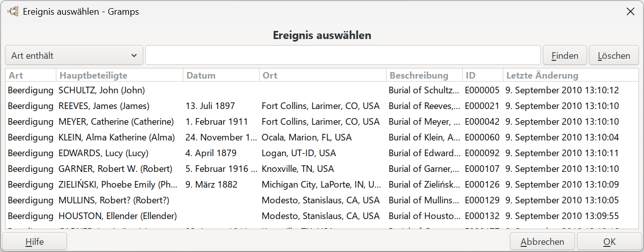The height and width of the screenshot is (252, 644).
Task: Close the Ereignis auswählen dialog
Action: click(630, 11)
